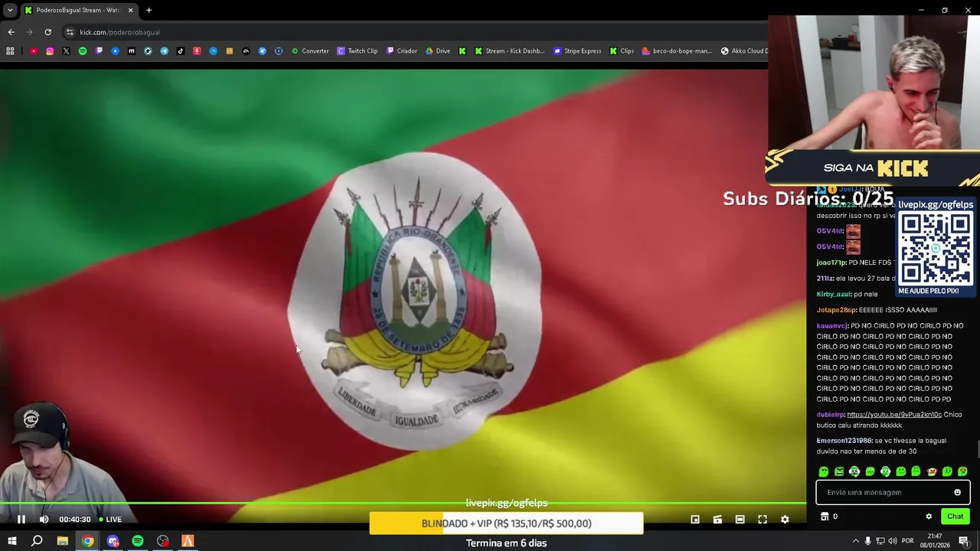The width and height of the screenshot is (980, 551).
Task: Open Instagram bookmark icon
Action: [x=50, y=51]
